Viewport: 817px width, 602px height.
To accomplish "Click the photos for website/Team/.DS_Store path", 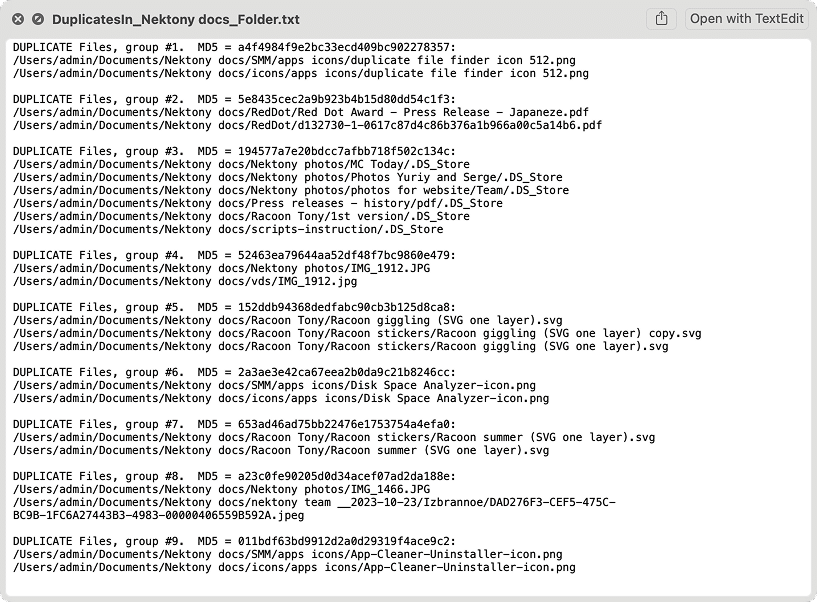I will point(291,191).
